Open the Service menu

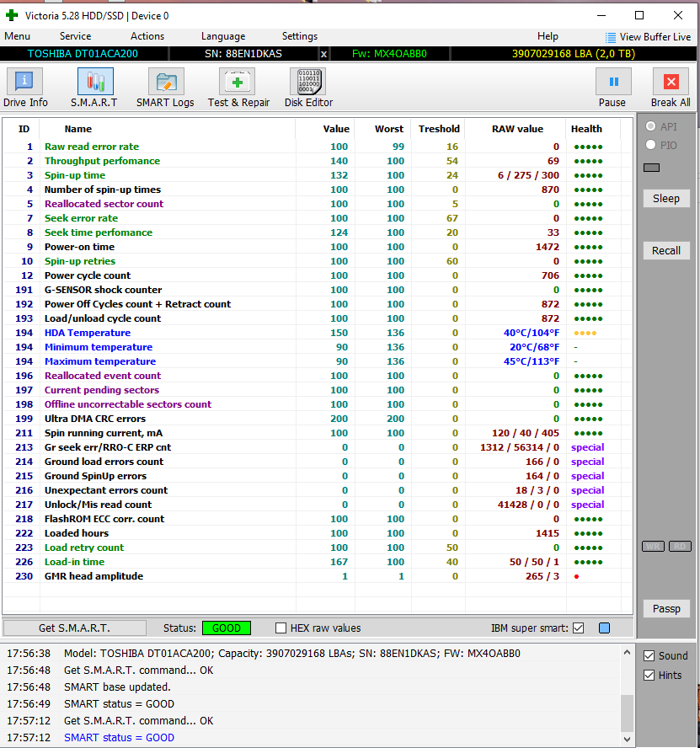point(75,36)
